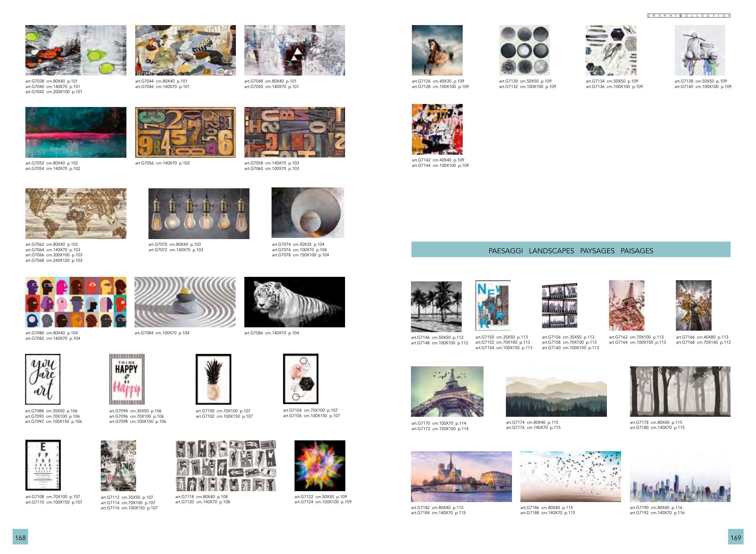Click the colorful head profiles artwork

(x=76, y=302)
